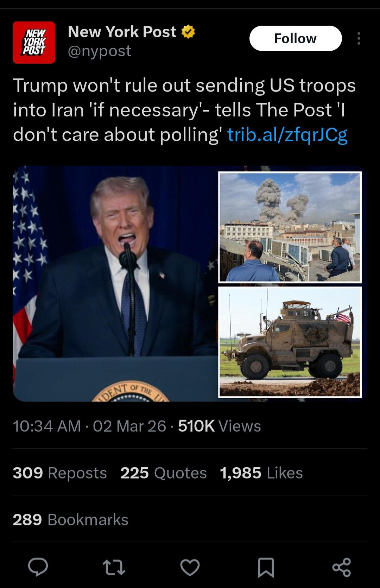The image size is (380, 588).
Task: Bookmark this post using ribbon icon
Action: click(x=266, y=567)
